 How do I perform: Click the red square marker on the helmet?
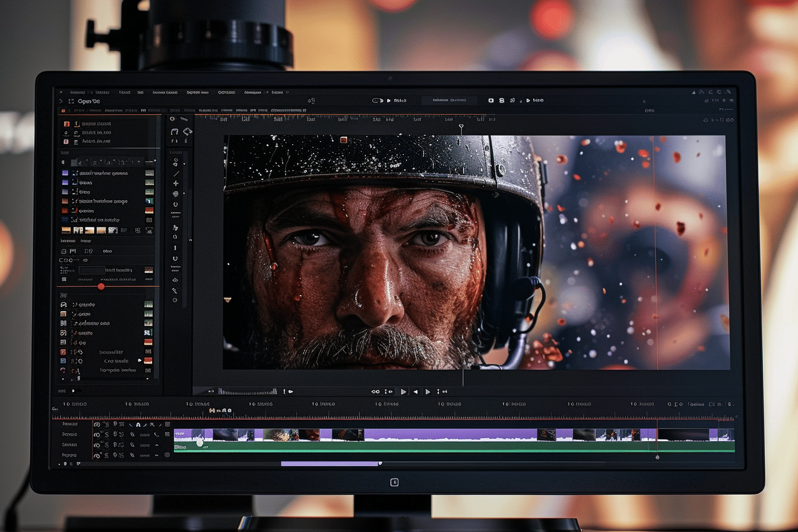tap(343, 140)
